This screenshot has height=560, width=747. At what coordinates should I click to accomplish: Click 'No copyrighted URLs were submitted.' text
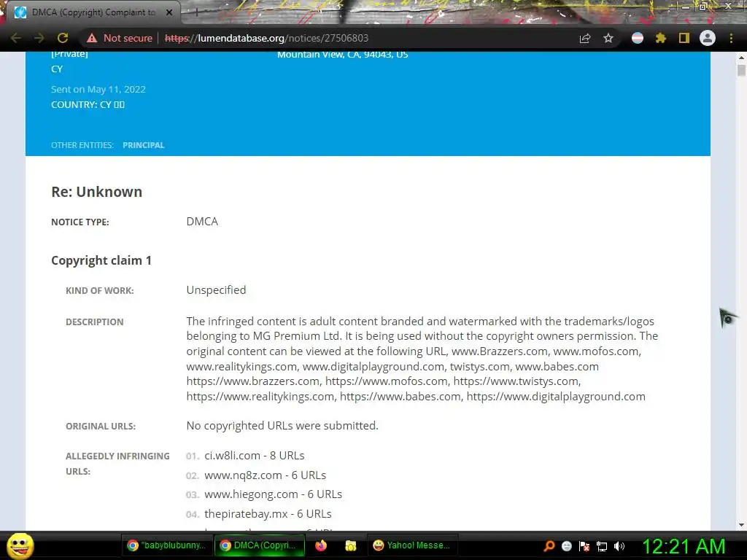click(x=282, y=426)
